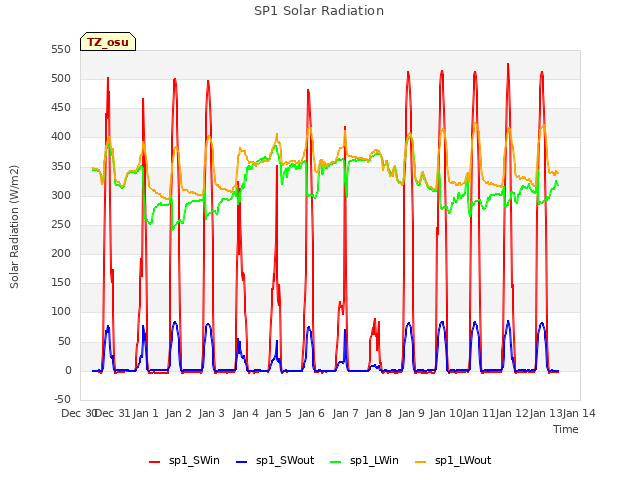
Task: Click the 450 y-axis tick label
Action: 61,108
